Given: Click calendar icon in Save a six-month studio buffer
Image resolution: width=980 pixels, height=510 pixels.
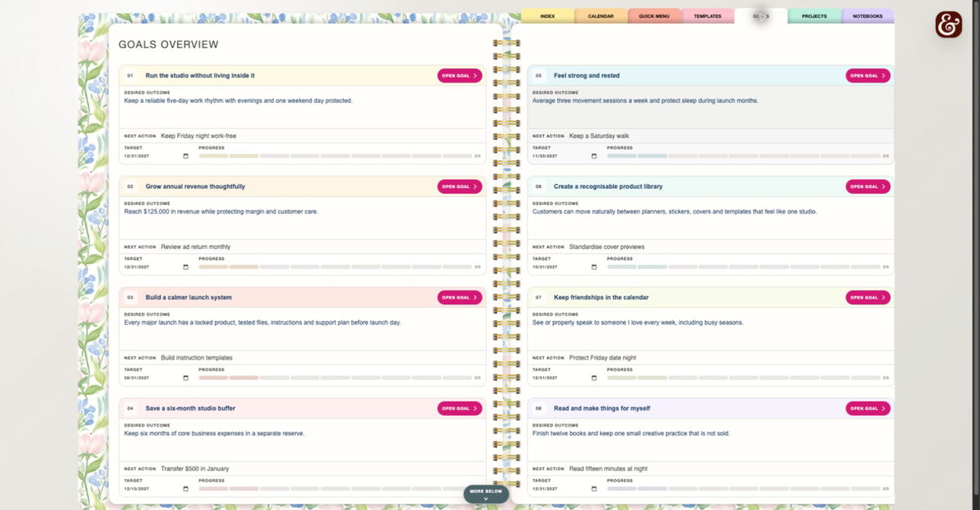Looking at the screenshot, I should coord(185,489).
